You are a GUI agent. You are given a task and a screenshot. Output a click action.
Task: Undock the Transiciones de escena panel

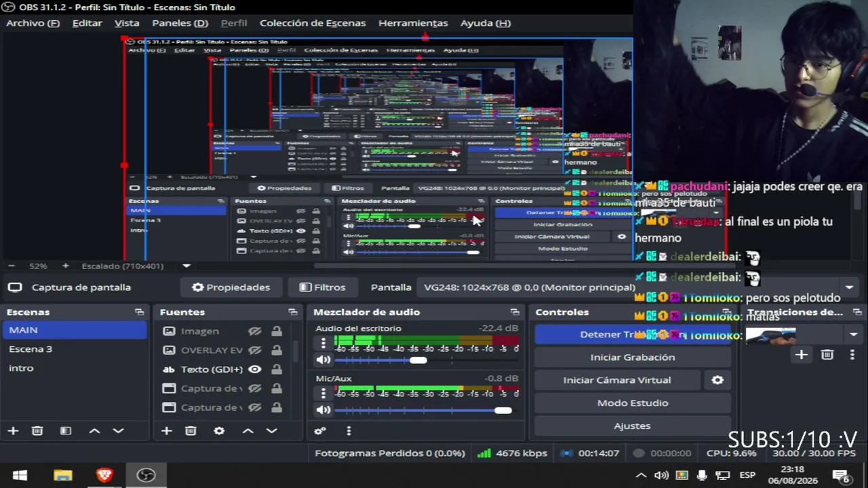click(x=858, y=312)
